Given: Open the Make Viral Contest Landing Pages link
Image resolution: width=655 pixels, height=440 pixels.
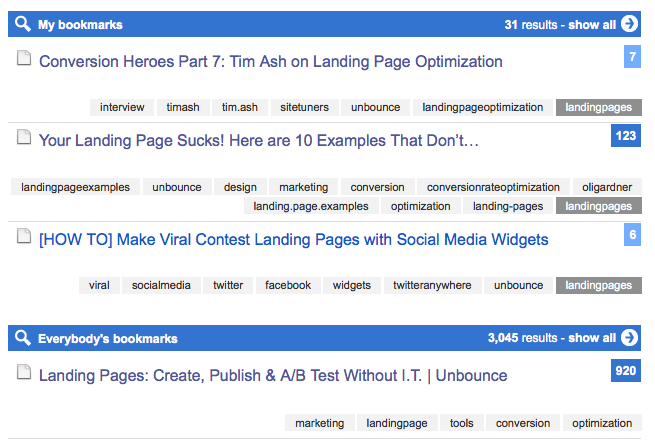Looking at the screenshot, I should 293,240.
